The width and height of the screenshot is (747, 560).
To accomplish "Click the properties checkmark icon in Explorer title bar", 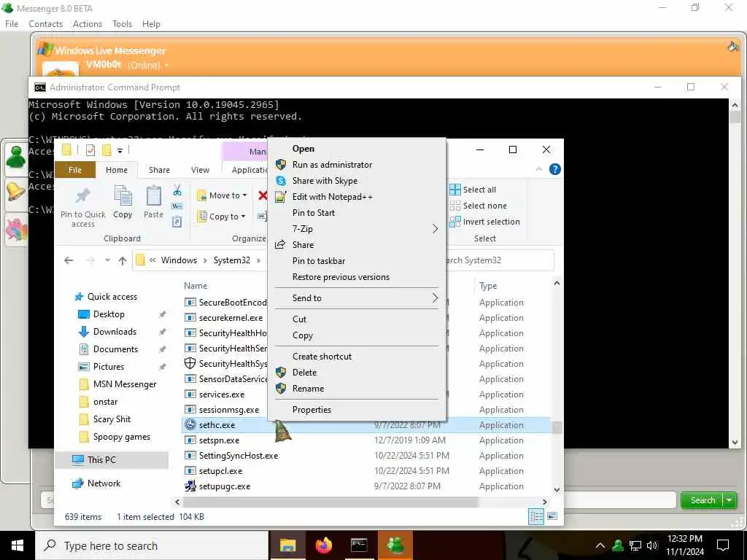I will pos(90,150).
